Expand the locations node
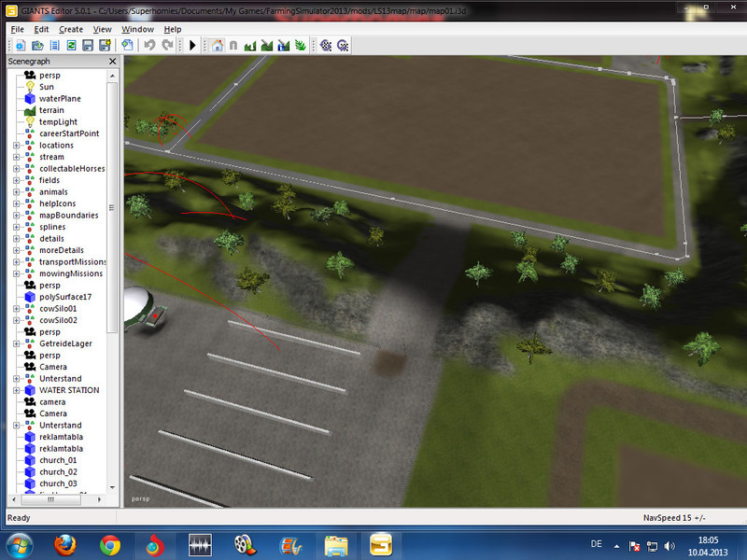Image resolution: width=747 pixels, height=560 pixels. [16, 146]
